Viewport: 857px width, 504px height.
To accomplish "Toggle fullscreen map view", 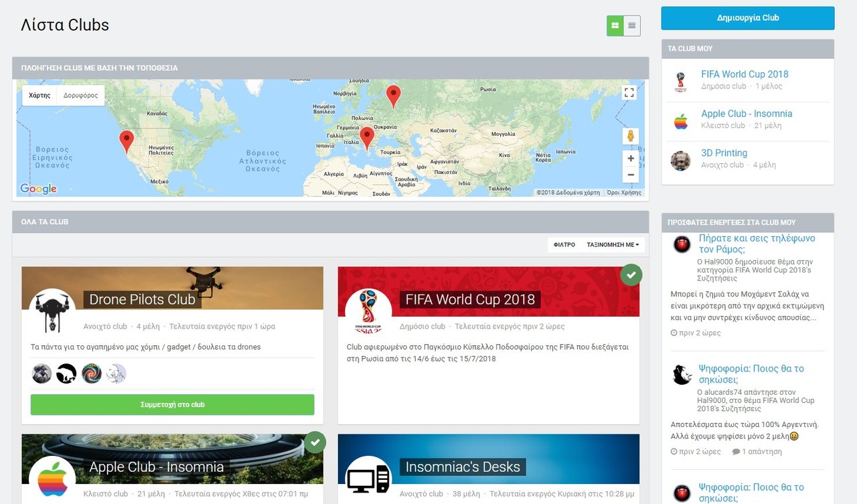I will point(629,93).
